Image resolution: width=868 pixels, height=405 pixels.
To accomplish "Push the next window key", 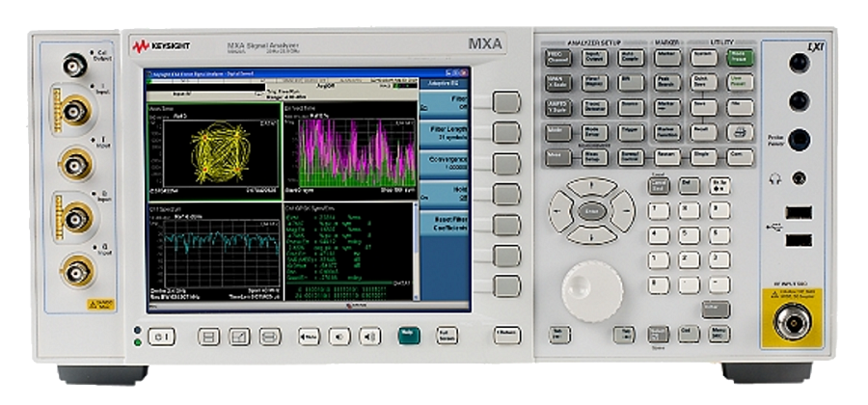I will (270, 337).
